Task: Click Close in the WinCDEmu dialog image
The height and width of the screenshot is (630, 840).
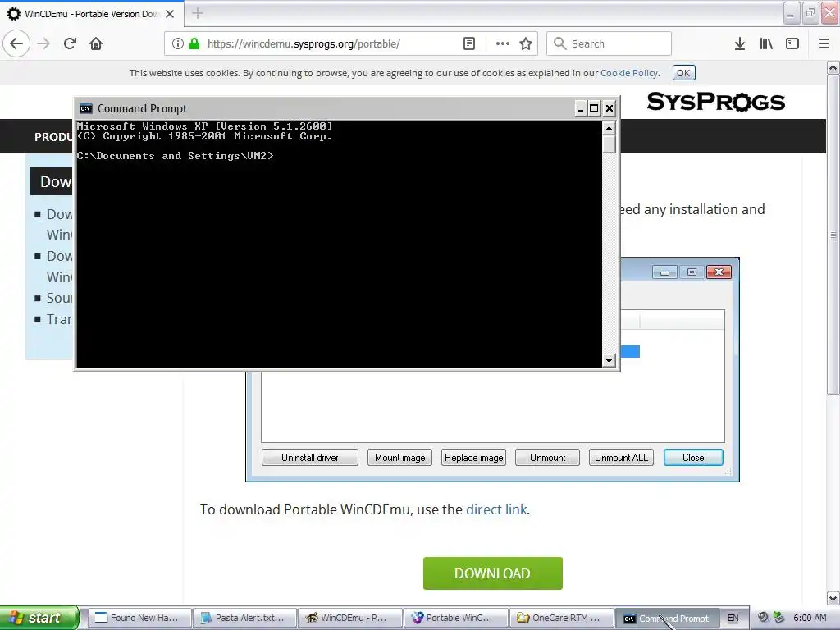Action: (x=693, y=458)
